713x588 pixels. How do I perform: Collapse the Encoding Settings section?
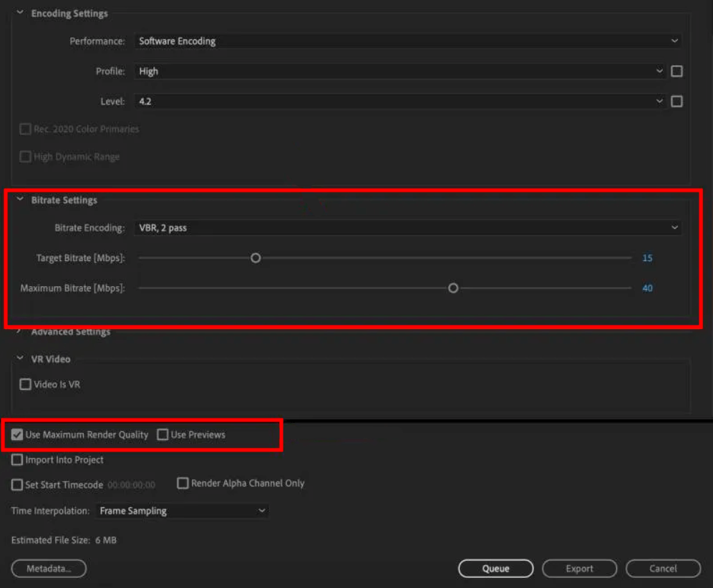tap(20, 14)
